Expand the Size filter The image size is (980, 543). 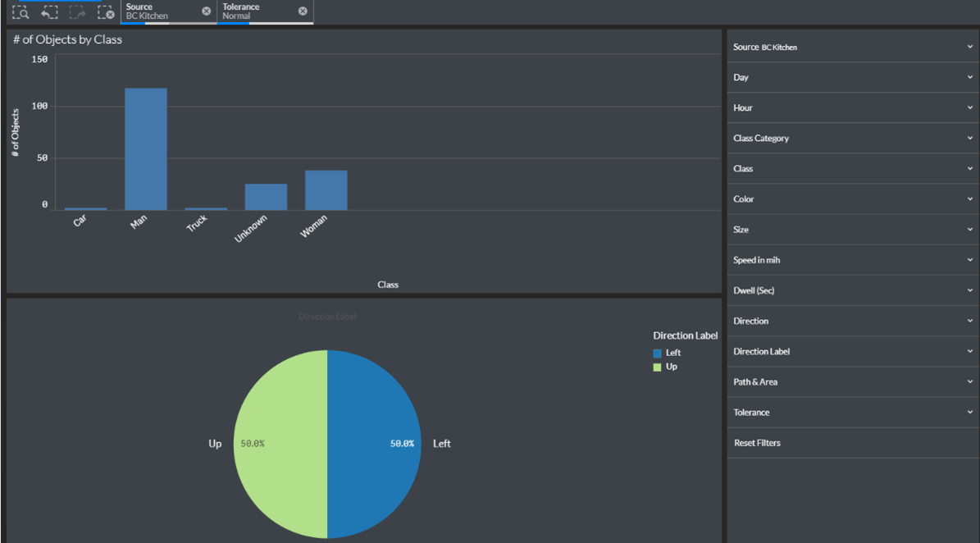[853, 230]
